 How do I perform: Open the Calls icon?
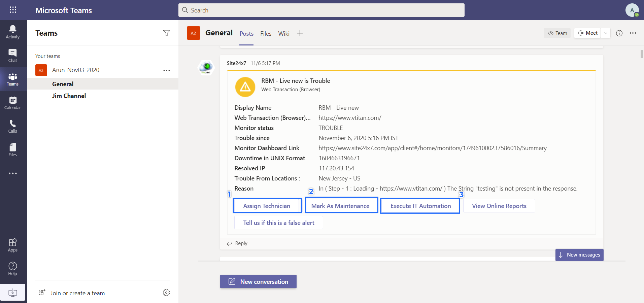[13, 126]
